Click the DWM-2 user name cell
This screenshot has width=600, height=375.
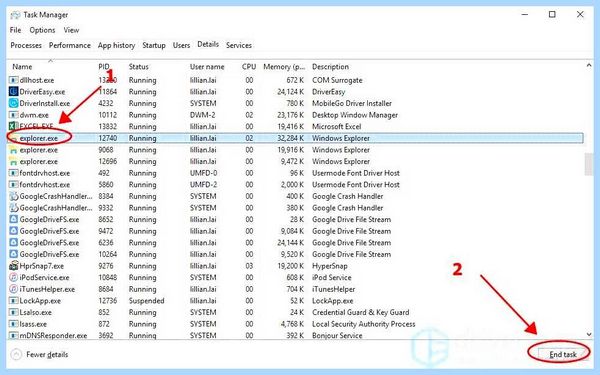[203, 115]
